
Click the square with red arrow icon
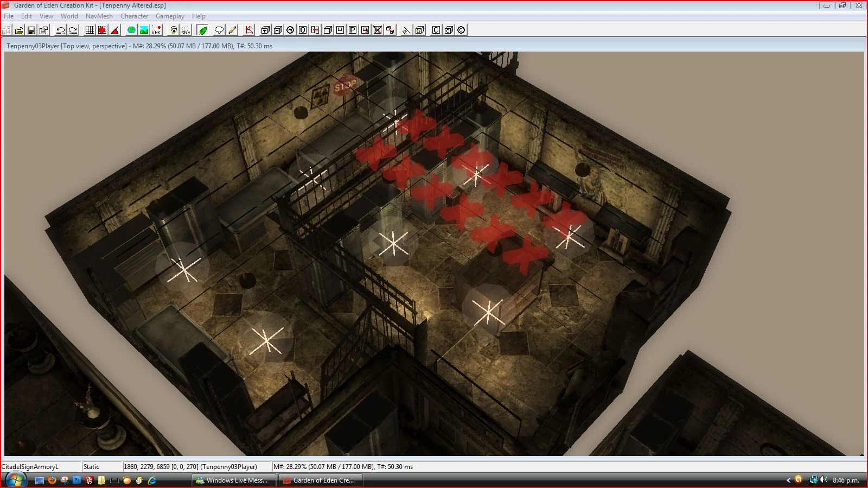click(x=365, y=30)
